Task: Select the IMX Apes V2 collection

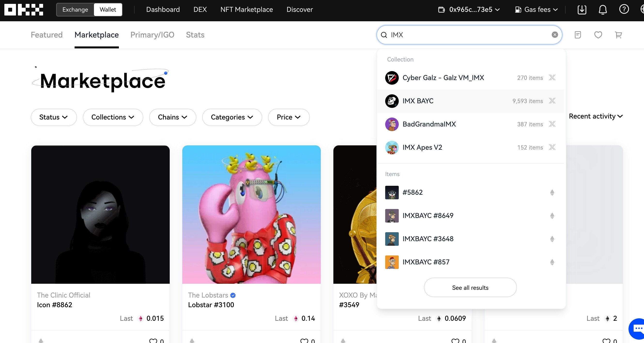Action: 470,147
